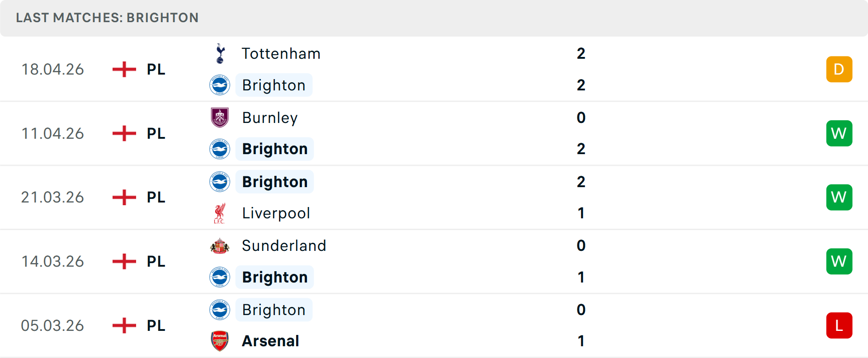Click England flag on the 18.04.26 row
Viewport: 868px width, 358px height.
pos(124,70)
